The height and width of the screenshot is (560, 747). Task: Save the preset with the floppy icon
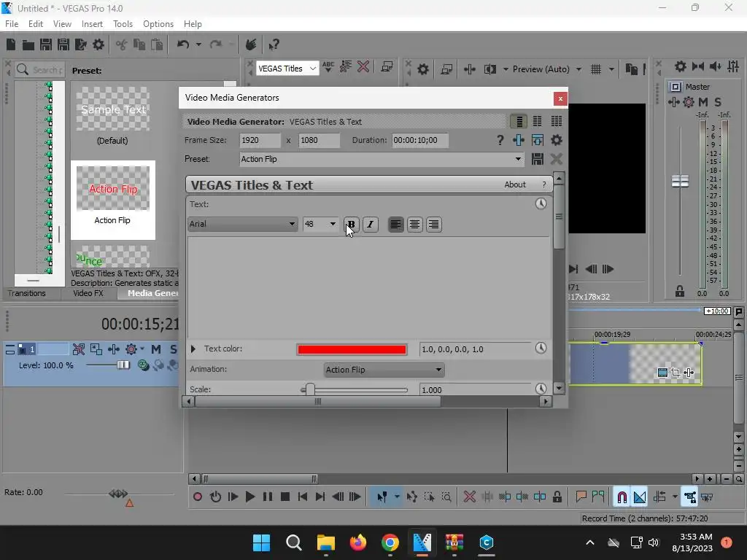(x=538, y=159)
